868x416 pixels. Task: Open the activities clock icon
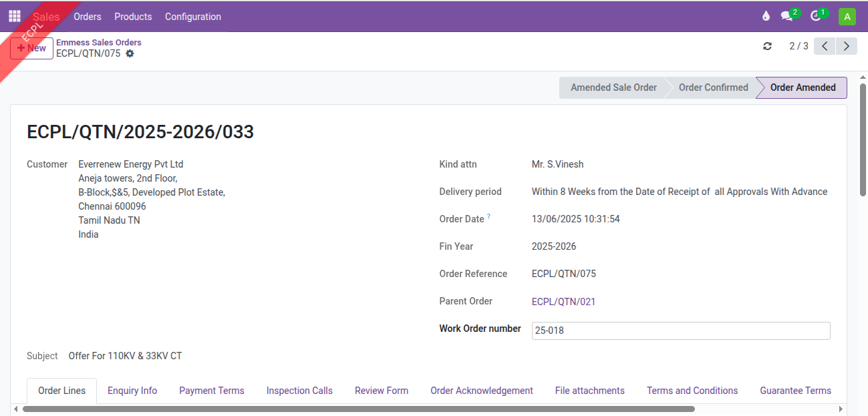[815, 16]
